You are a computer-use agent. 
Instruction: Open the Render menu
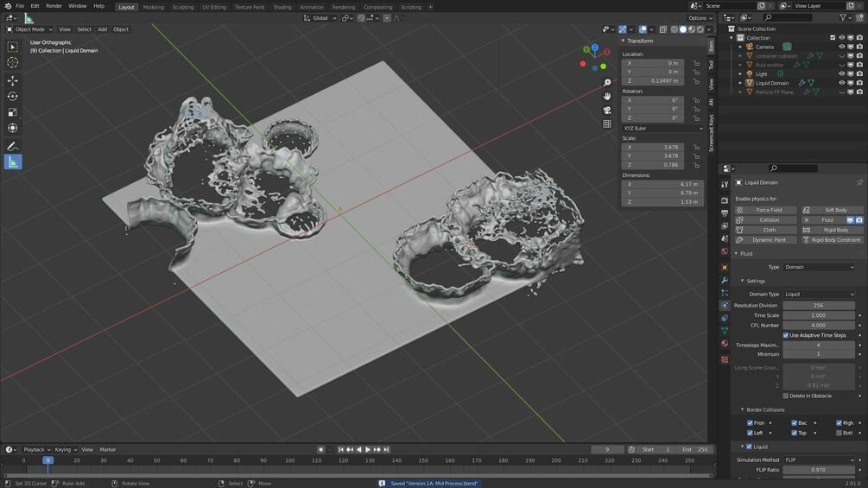[54, 6]
